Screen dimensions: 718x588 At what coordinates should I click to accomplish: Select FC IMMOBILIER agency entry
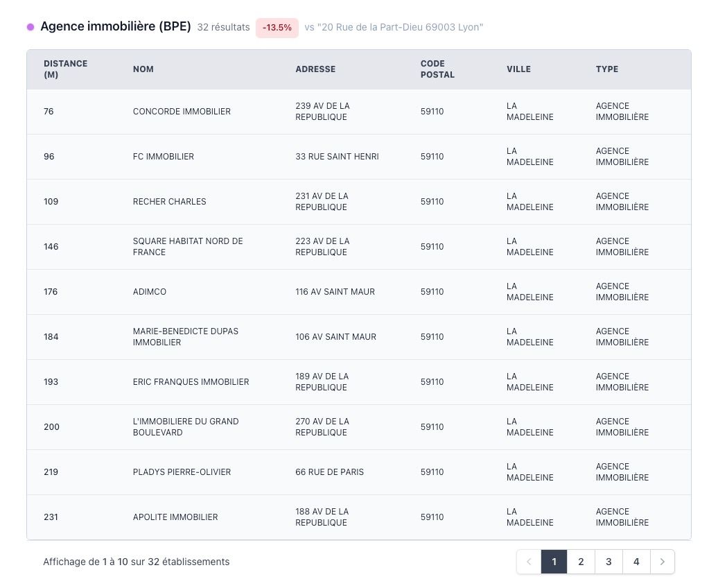pos(164,157)
